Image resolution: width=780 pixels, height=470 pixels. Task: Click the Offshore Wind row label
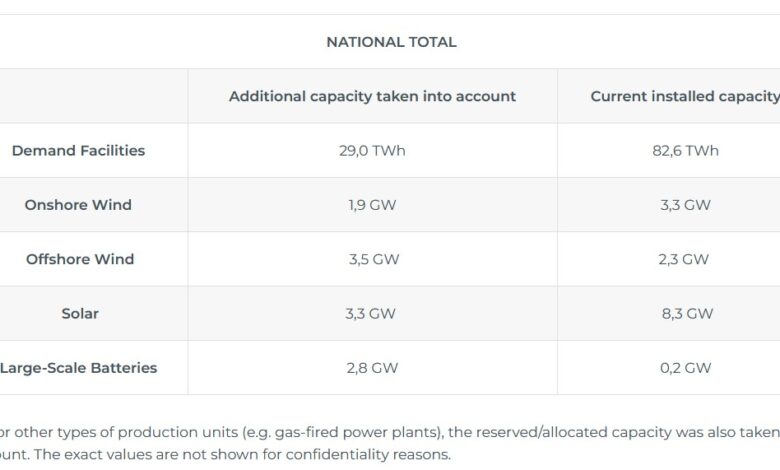tap(80, 259)
